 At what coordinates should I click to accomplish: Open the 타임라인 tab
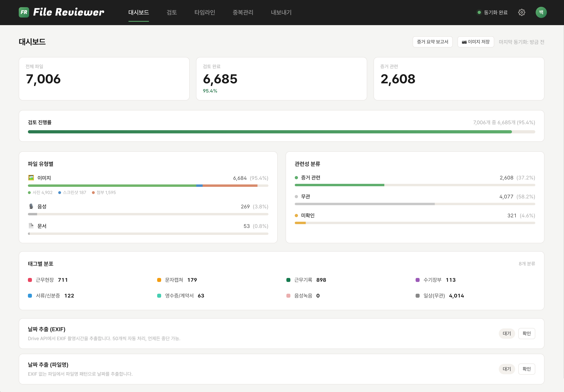[205, 12]
